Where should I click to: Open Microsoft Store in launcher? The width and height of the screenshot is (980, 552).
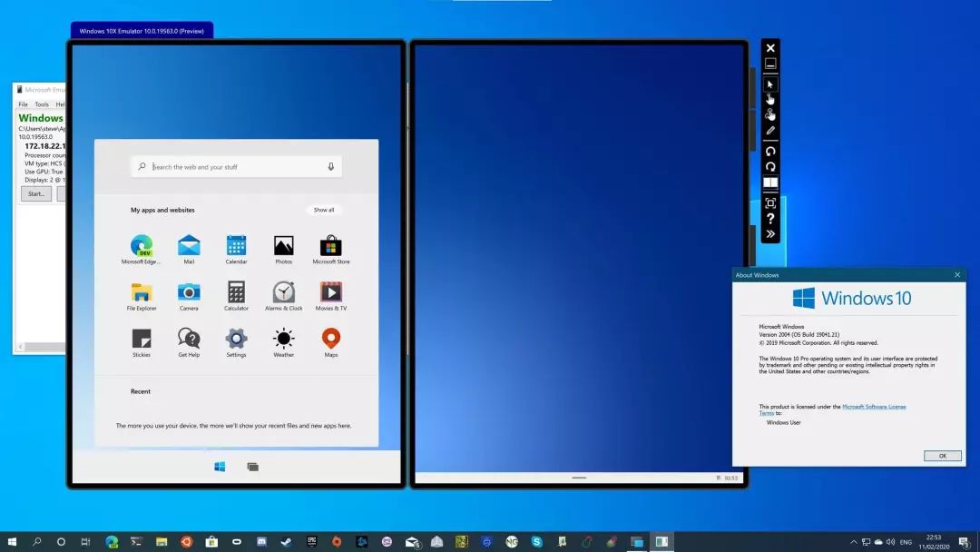coord(330,250)
